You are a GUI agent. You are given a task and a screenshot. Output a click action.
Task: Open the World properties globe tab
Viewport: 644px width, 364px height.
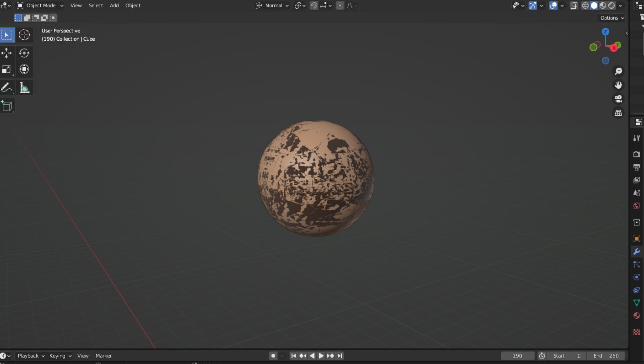[x=636, y=206]
